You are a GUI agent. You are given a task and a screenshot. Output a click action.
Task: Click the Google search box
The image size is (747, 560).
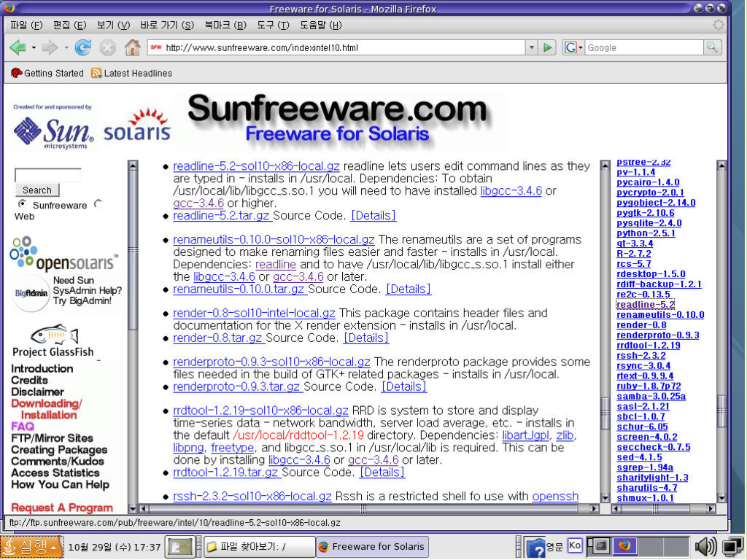click(x=644, y=47)
